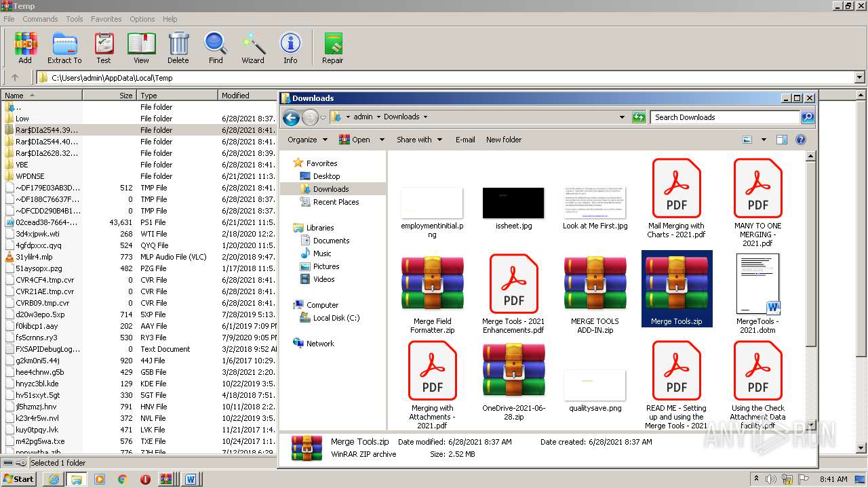Open the WinRAR Help menu
The image size is (868, 488).
pyautogui.click(x=170, y=19)
